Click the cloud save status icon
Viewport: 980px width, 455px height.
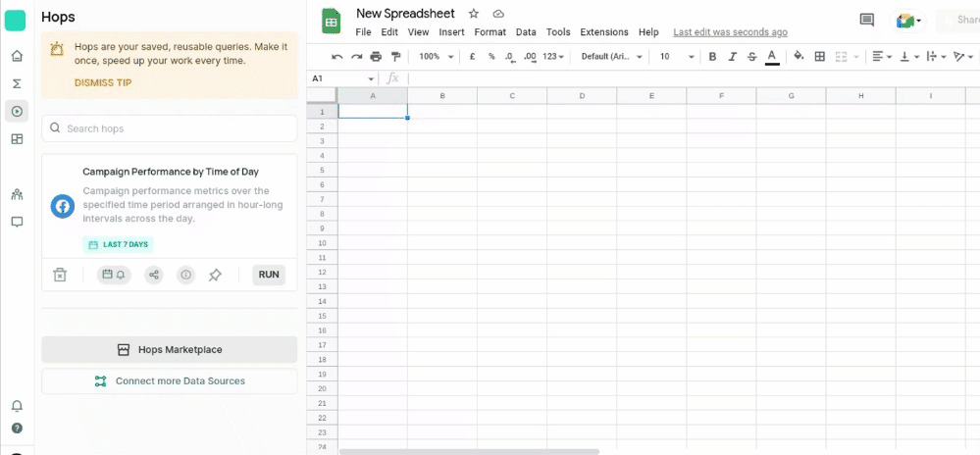point(498,14)
